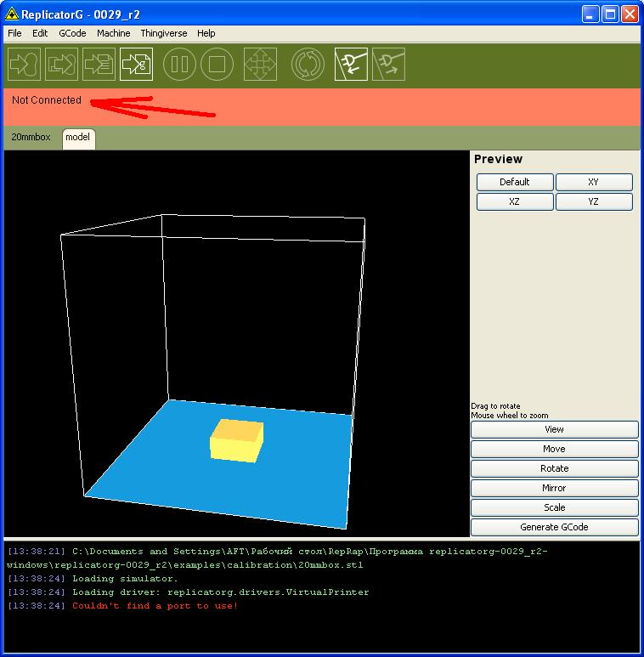Click the Disconnect plug icon
This screenshot has height=657, width=644.
click(x=388, y=64)
